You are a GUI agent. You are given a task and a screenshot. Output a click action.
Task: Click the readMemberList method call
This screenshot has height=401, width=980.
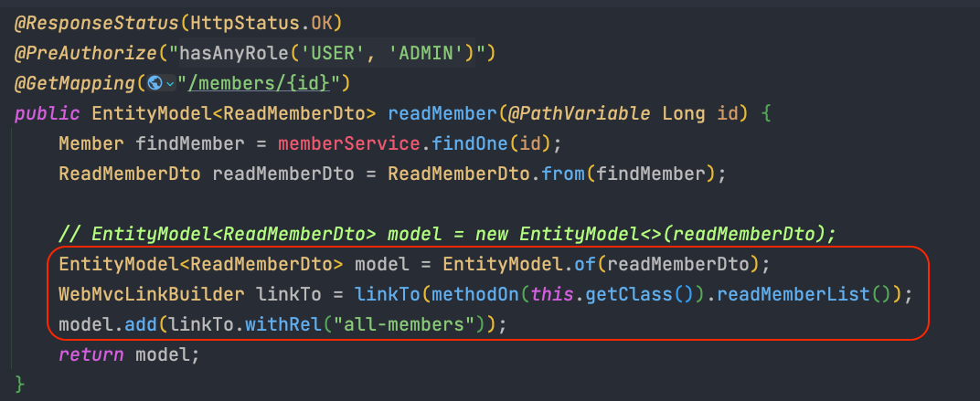[x=794, y=293]
